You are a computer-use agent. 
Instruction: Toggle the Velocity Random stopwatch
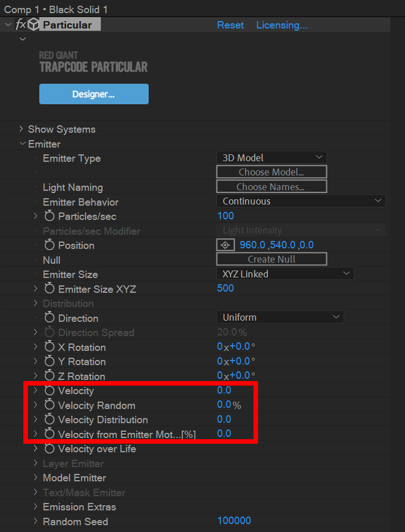point(50,405)
